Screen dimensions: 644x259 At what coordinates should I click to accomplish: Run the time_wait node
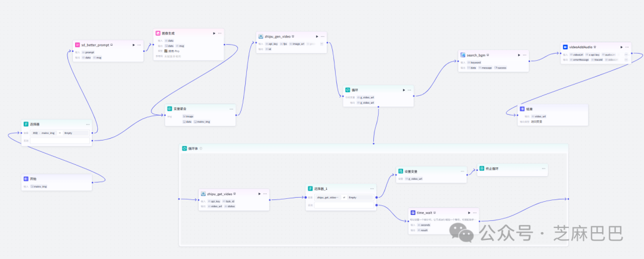point(469,213)
